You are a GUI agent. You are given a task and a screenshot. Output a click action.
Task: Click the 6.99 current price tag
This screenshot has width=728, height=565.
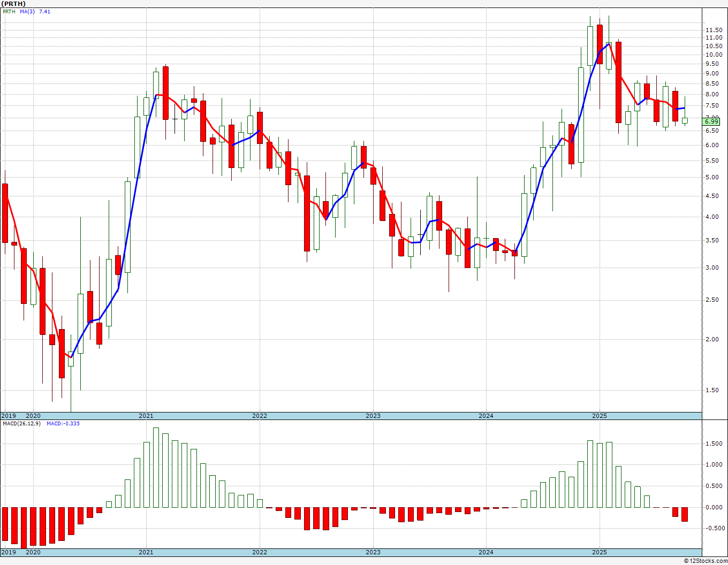pyautogui.click(x=711, y=122)
